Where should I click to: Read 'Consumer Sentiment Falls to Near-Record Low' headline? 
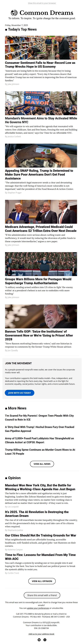coord(40,65)
